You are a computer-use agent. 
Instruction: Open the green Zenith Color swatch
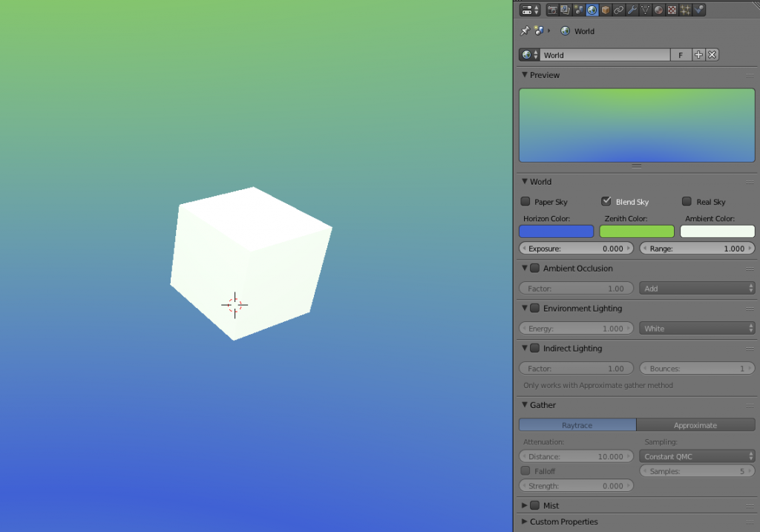coord(637,231)
